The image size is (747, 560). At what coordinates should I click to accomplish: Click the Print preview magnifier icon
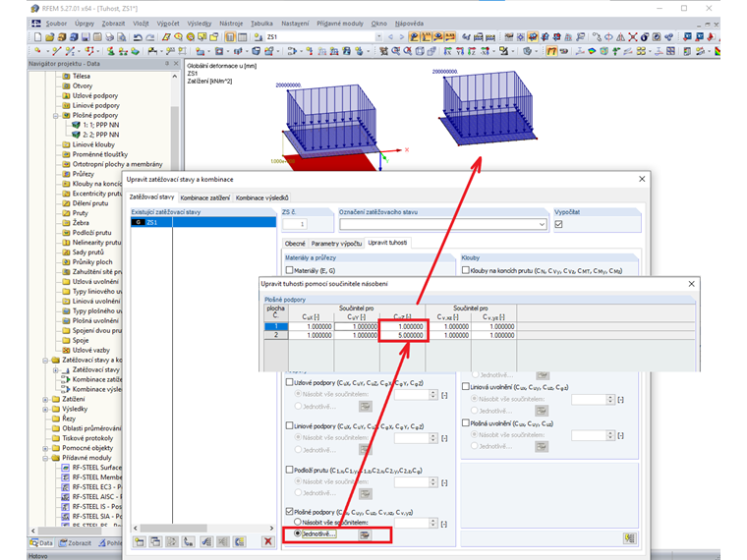click(122, 36)
